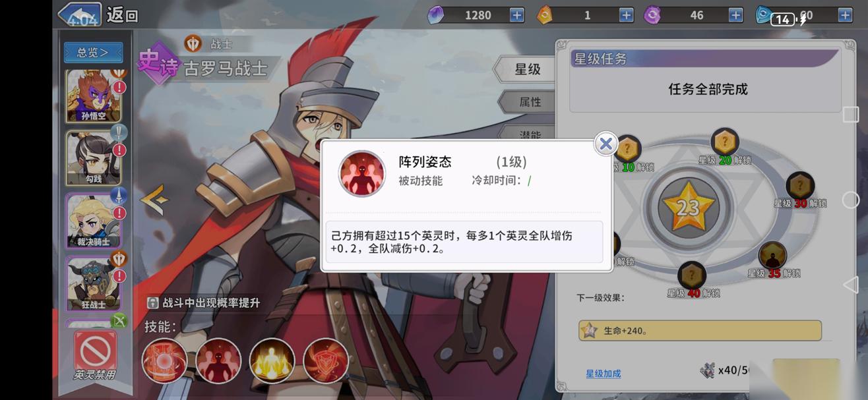Expand the 总览 overview list
This screenshot has width=868, height=400.
[93, 52]
